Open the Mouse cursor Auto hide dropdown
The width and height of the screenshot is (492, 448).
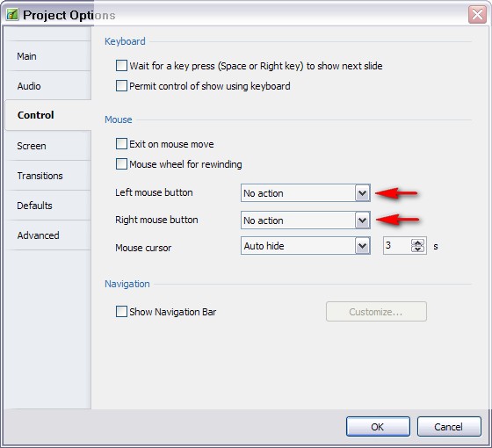tap(306, 246)
